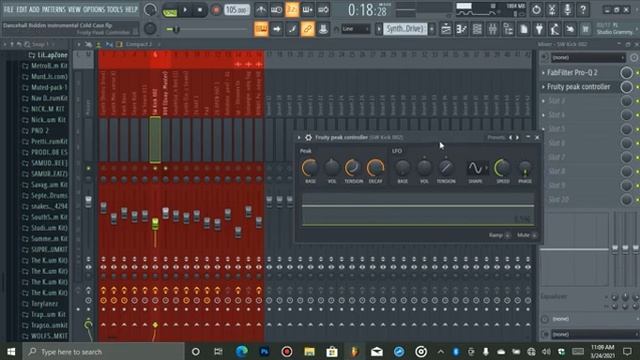
Task: Open the VIEW menu
Action: tap(74, 9)
